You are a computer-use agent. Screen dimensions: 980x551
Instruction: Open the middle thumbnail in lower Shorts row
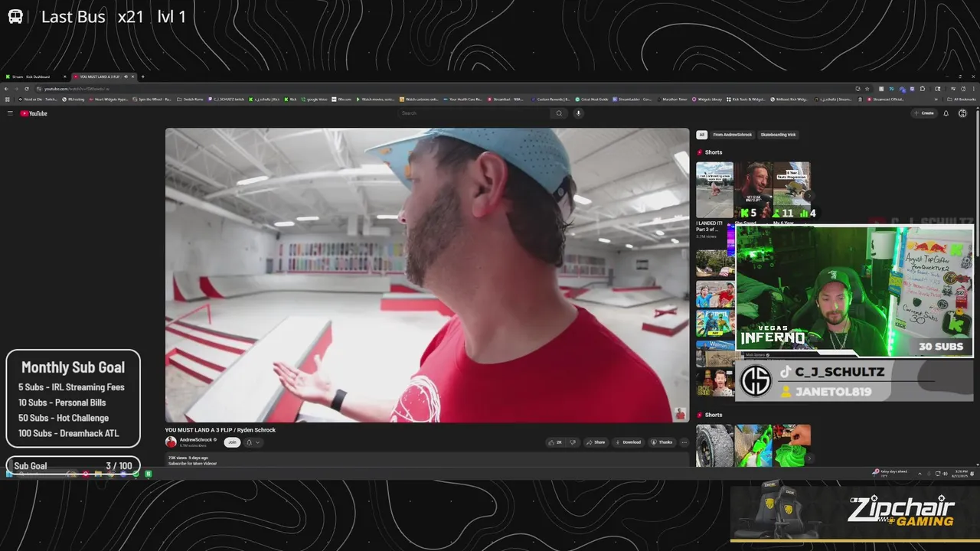coord(753,445)
